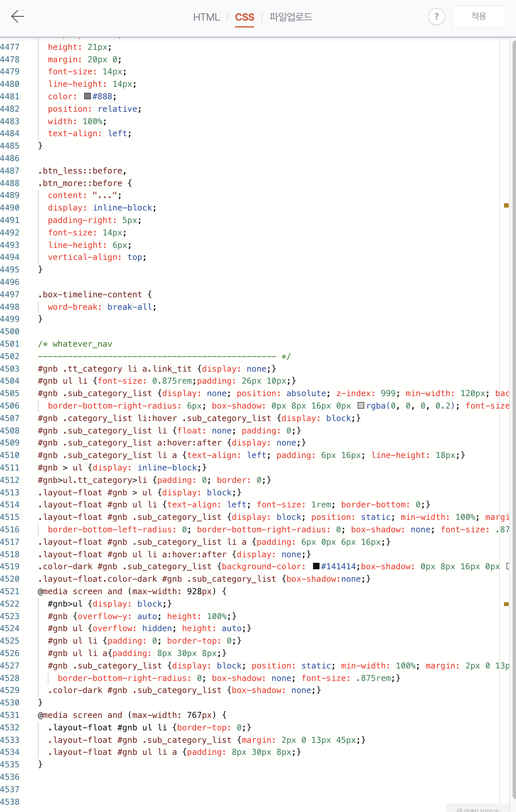
Task: Switch to the HTML tab
Action: coord(206,17)
